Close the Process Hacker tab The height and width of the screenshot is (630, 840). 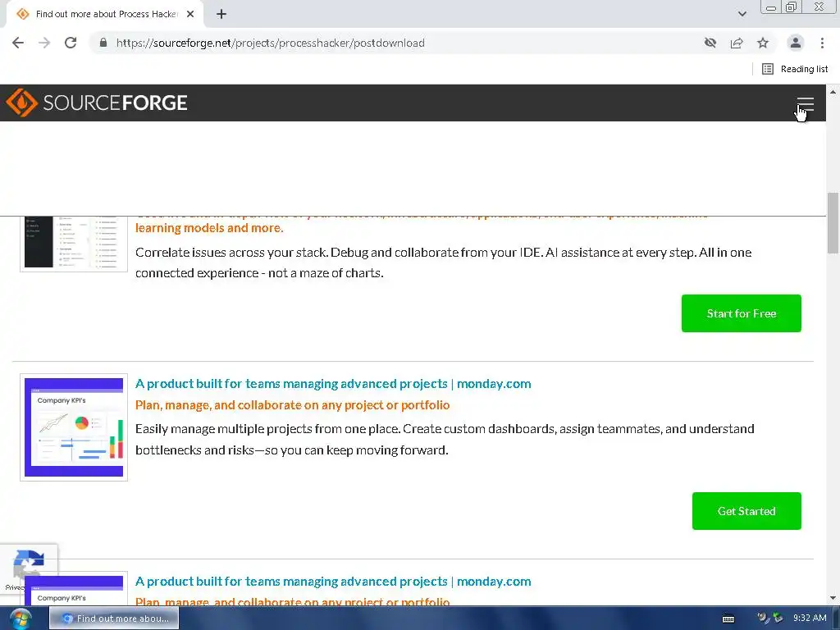pos(190,15)
